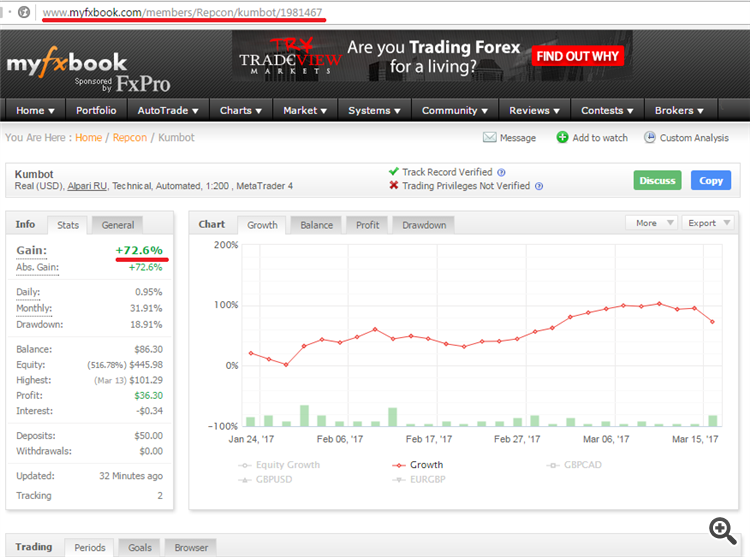Click the Deposits value $50.00
Screen dimensions: 750x557
(x=148, y=436)
